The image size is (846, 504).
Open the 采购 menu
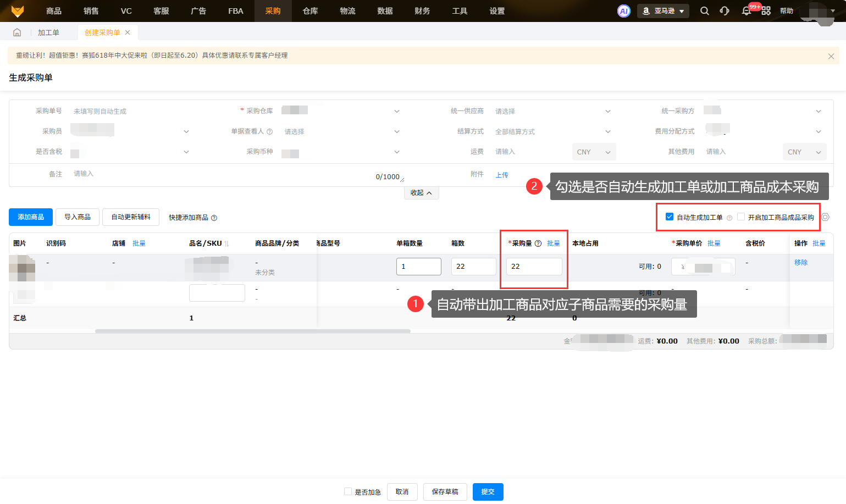tap(273, 11)
